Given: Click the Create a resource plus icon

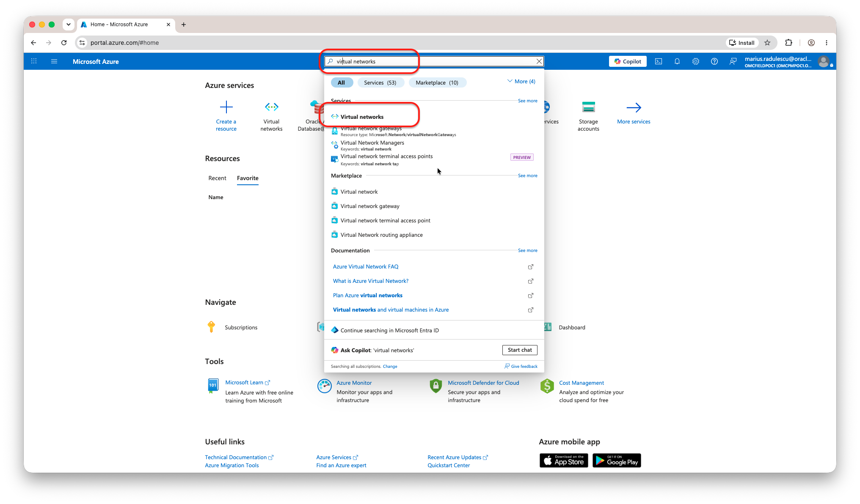Looking at the screenshot, I should coord(226,107).
